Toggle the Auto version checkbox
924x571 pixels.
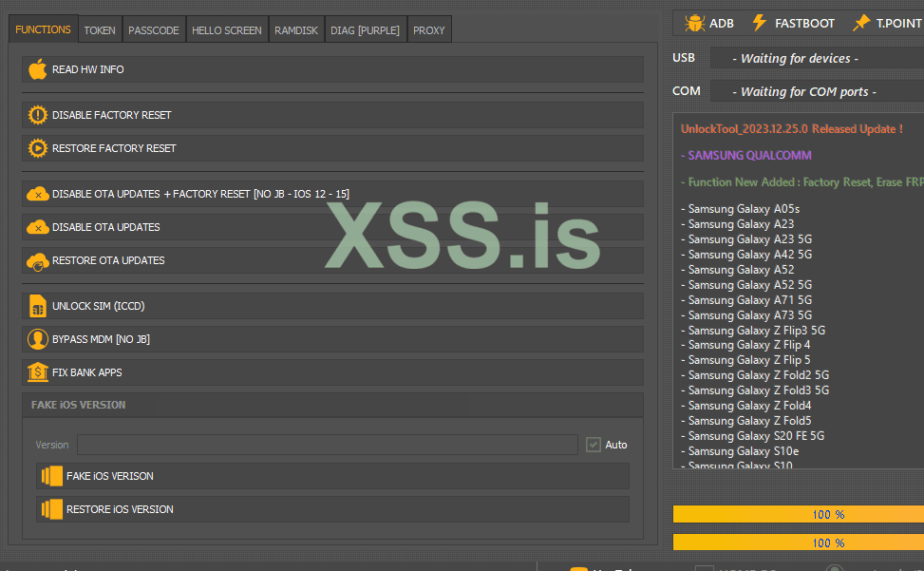[x=594, y=445]
